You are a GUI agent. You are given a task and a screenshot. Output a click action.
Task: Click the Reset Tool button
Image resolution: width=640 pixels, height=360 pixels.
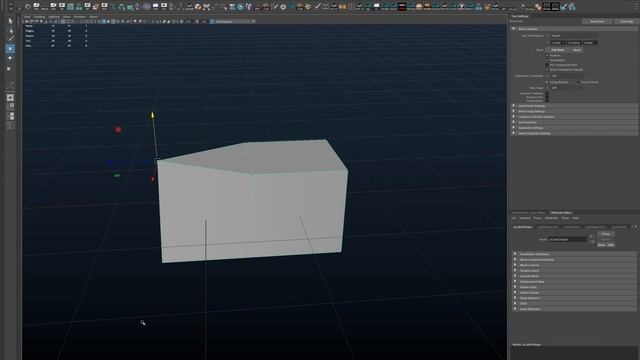(x=597, y=21)
